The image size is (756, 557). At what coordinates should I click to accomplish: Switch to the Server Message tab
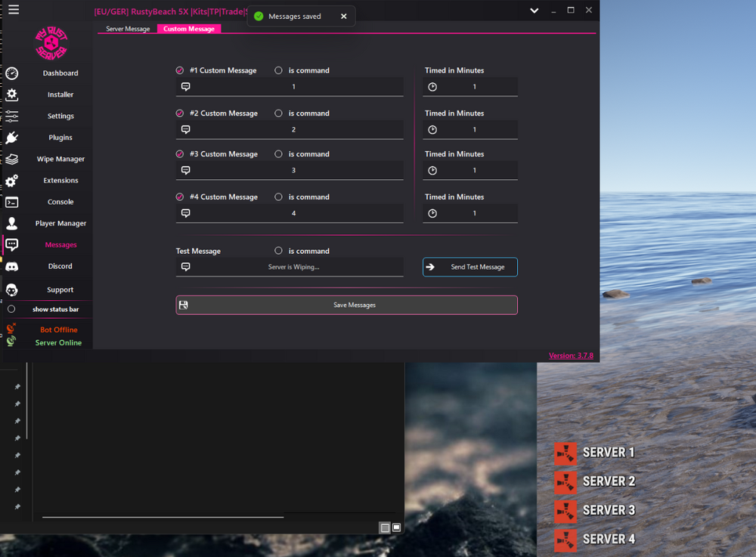[x=126, y=29]
